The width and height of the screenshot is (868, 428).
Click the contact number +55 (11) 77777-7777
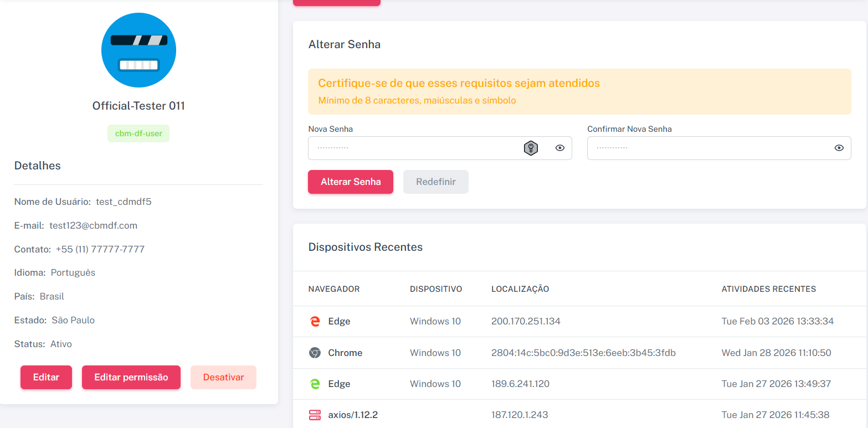(x=100, y=249)
